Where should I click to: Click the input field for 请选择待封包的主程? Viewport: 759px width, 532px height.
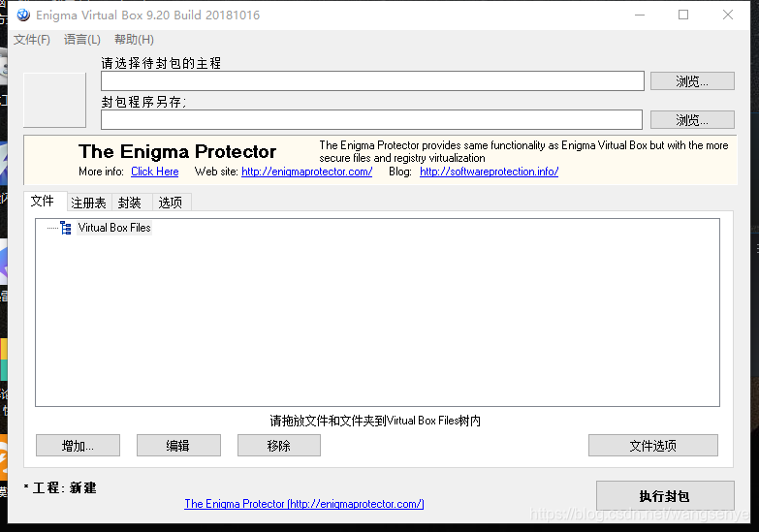[372, 80]
